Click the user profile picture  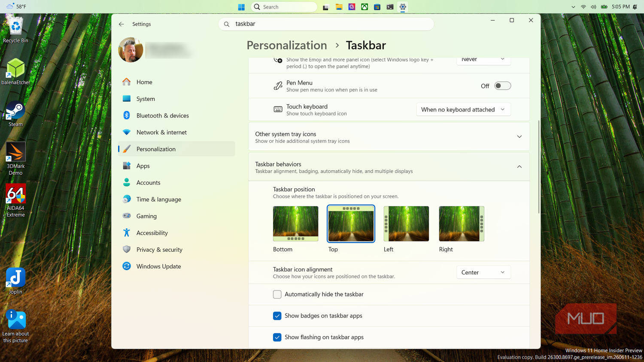pos(131,50)
